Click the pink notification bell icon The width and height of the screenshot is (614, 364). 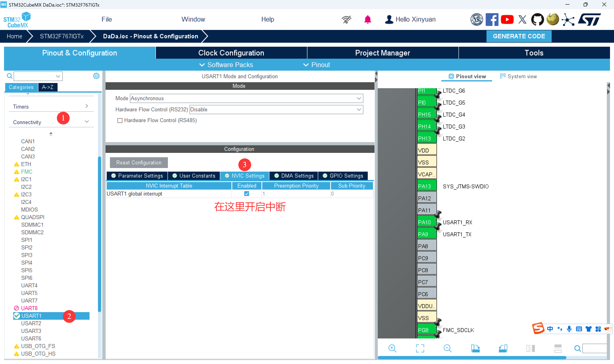[367, 19]
